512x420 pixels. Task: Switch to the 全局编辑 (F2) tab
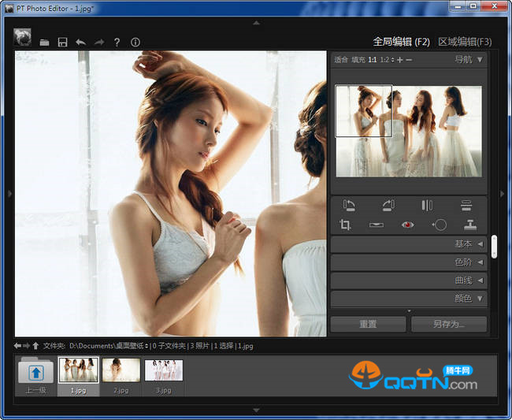click(x=401, y=42)
